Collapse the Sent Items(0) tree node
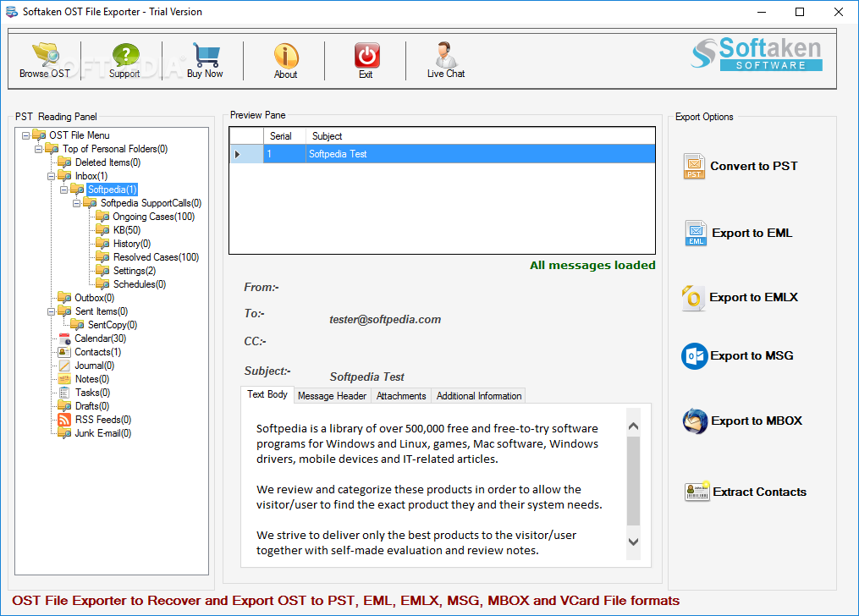The image size is (859, 616). coord(51,311)
